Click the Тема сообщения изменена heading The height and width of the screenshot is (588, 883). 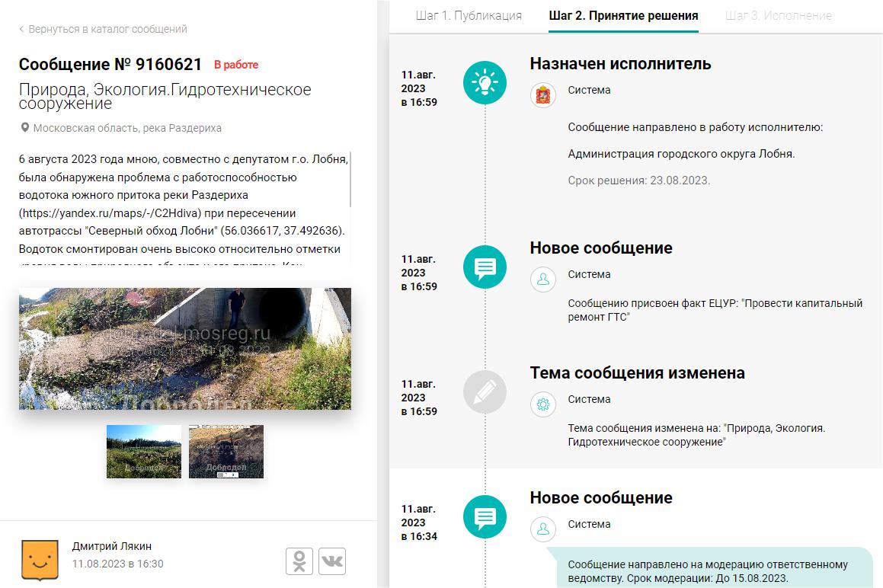[638, 373]
